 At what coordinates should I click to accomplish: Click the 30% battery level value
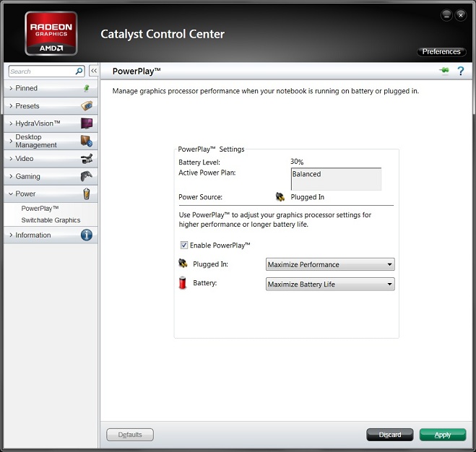pyautogui.click(x=297, y=162)
